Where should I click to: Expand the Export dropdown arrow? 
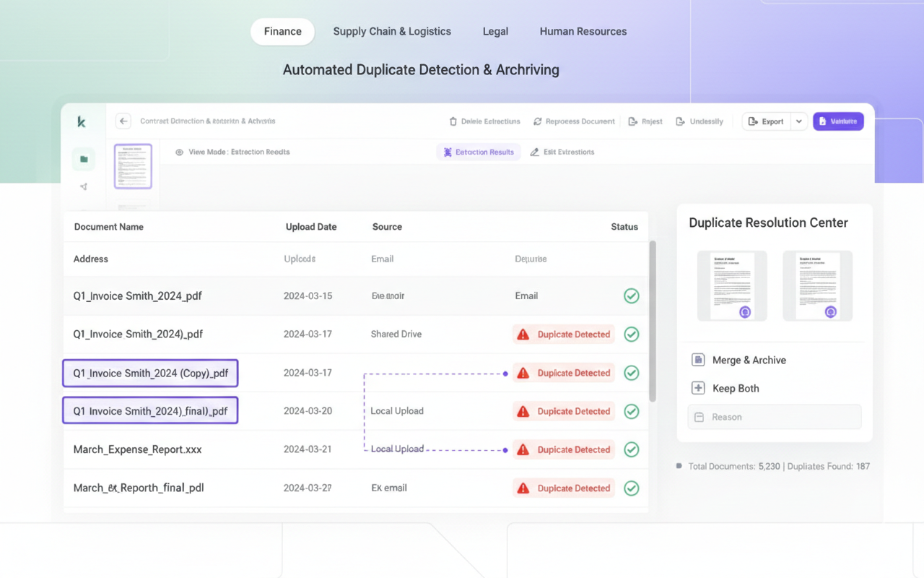(798, 121)
